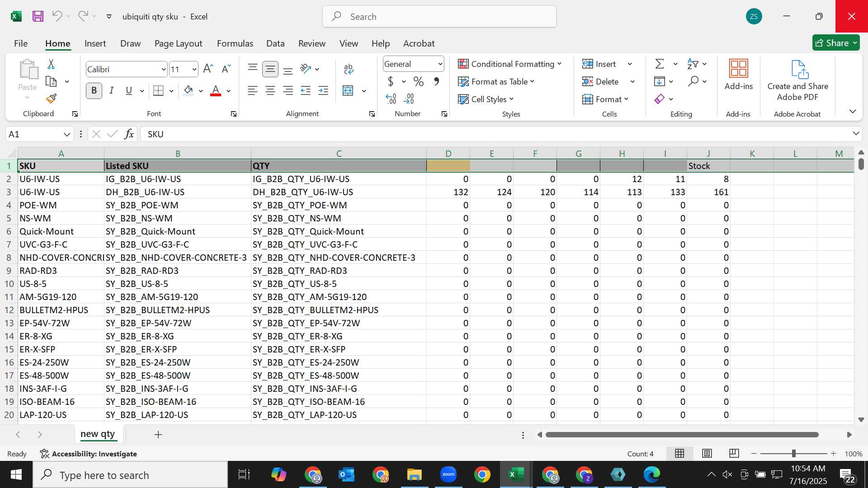This screenshot has height=488, width=868.
Task: Click the Share button
Action: point(836,43)
